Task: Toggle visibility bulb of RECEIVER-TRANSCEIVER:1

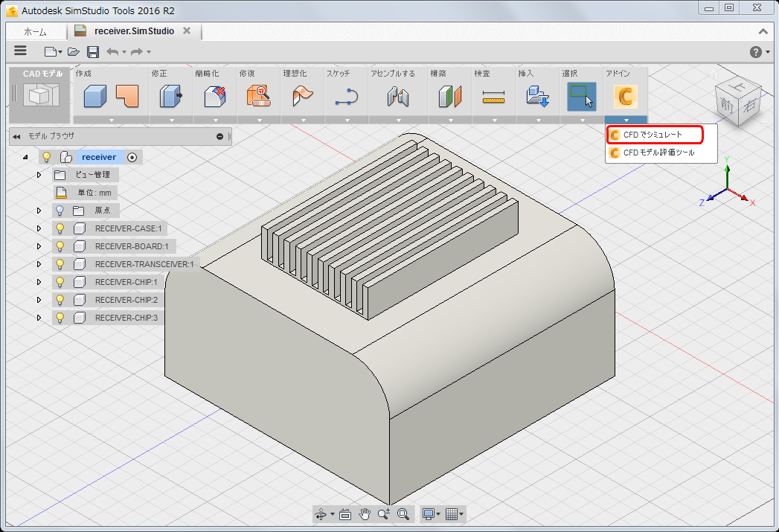Action: click(60, 264)
